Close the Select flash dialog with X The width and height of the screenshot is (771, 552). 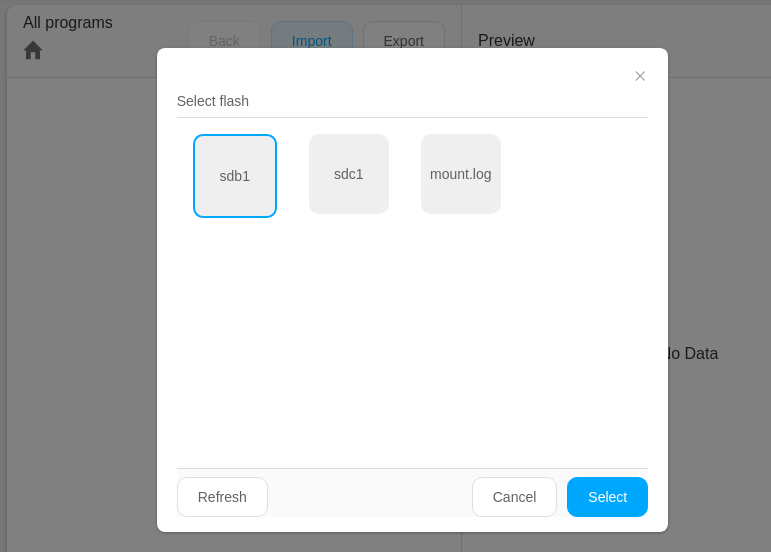coord(640,76)
